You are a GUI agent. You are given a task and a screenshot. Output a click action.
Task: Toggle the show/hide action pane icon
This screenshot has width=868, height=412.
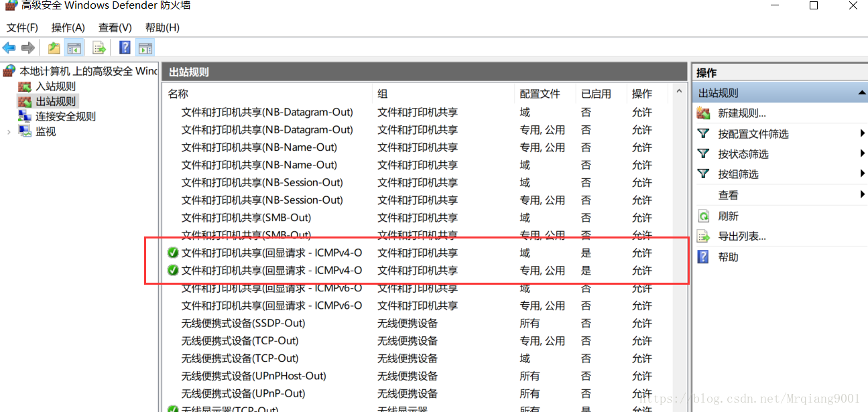[145, 47]
